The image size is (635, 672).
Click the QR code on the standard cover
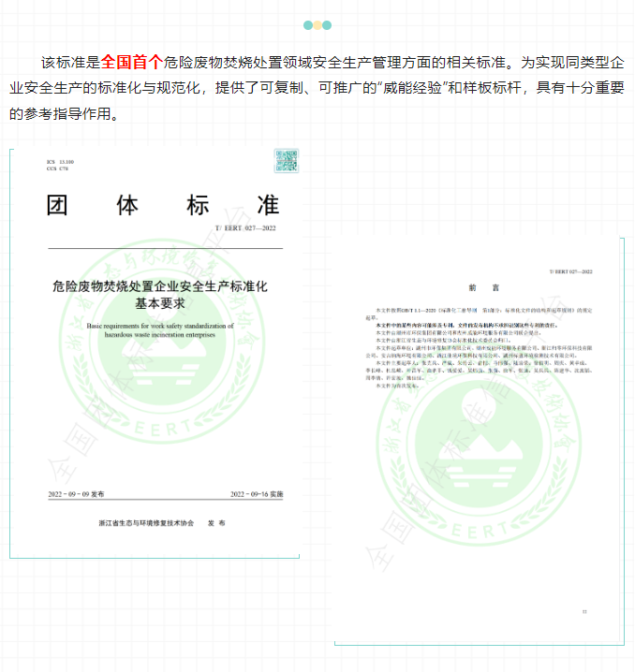click(287, 161)
